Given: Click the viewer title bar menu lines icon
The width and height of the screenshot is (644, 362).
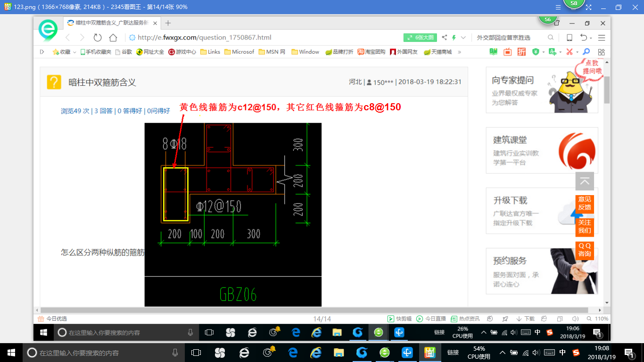Looking at the screenshot, I should [557, 7].
